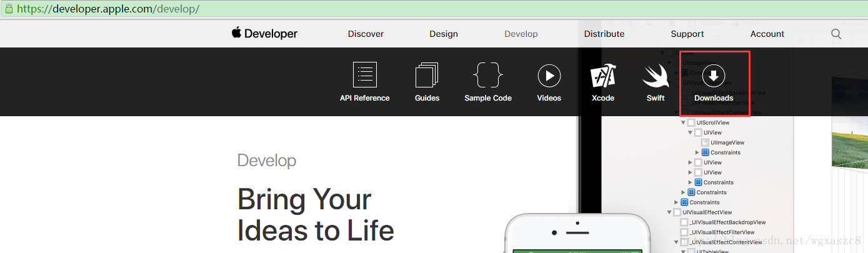This screenshot has height=253, width=868.
Task: Open the Downloads arrow icon
Action: 714,76
